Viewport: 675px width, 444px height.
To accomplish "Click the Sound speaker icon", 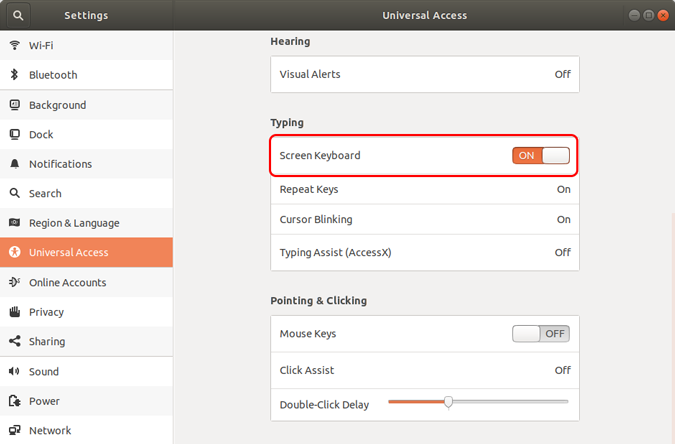I will (x=15, y=371).
